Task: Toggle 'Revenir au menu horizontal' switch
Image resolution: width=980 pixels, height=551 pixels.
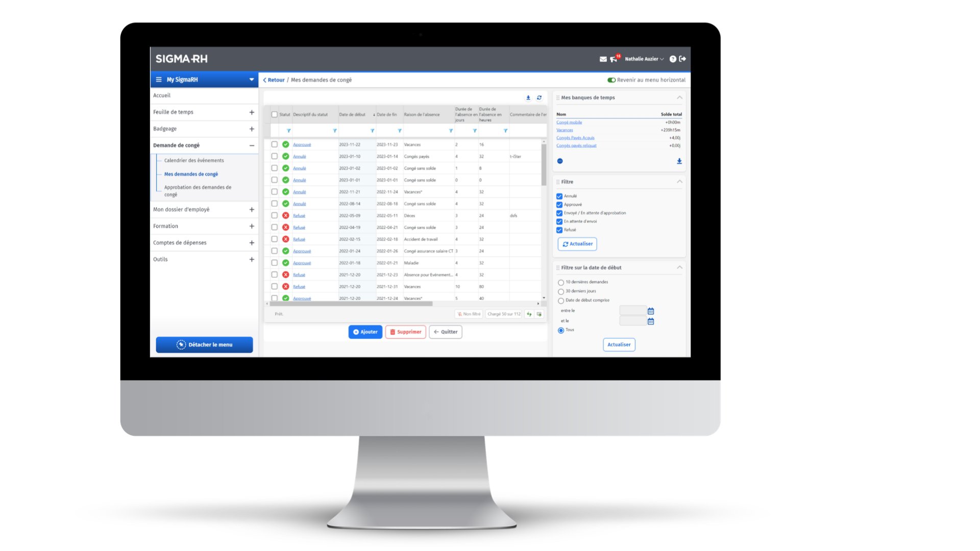Action: [602, 80]
